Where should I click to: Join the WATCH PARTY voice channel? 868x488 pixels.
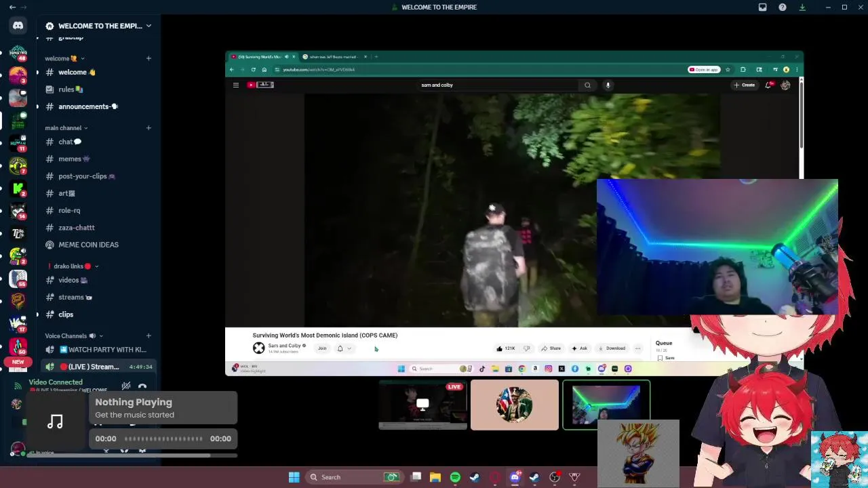98,350
